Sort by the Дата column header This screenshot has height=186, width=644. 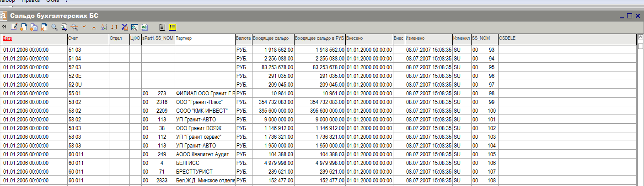click(34, 39)
